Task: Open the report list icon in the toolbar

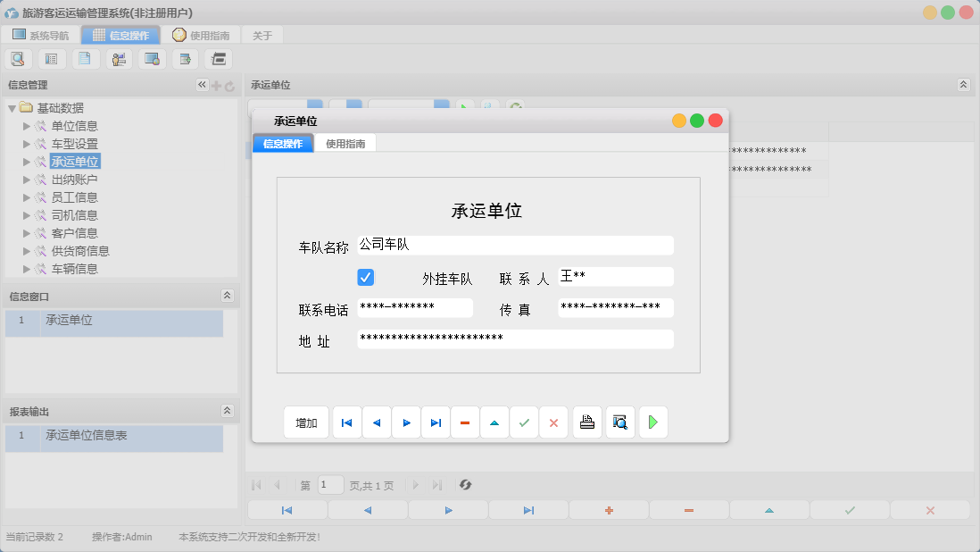Action: pyautogui.click(x=51, y=58)
